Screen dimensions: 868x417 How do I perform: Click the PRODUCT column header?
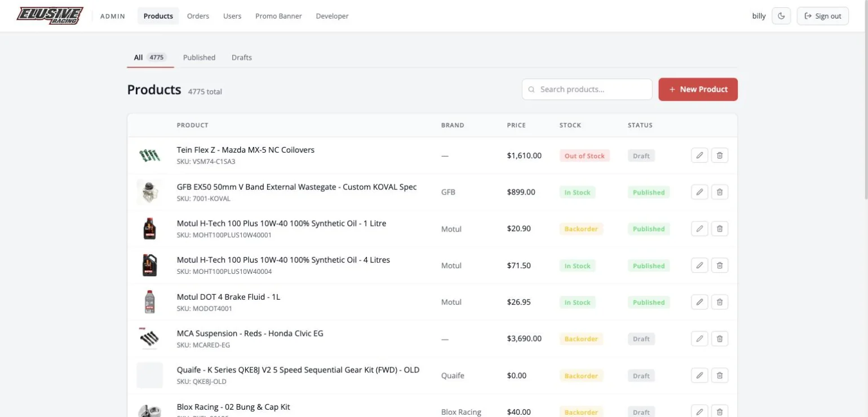tap(192, 125)
